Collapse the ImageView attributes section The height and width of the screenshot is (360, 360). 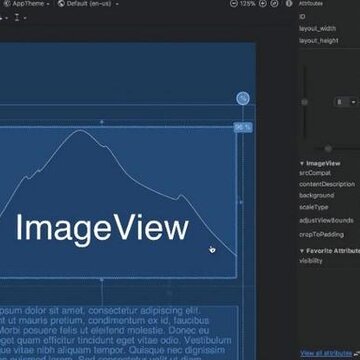[302, 163]
